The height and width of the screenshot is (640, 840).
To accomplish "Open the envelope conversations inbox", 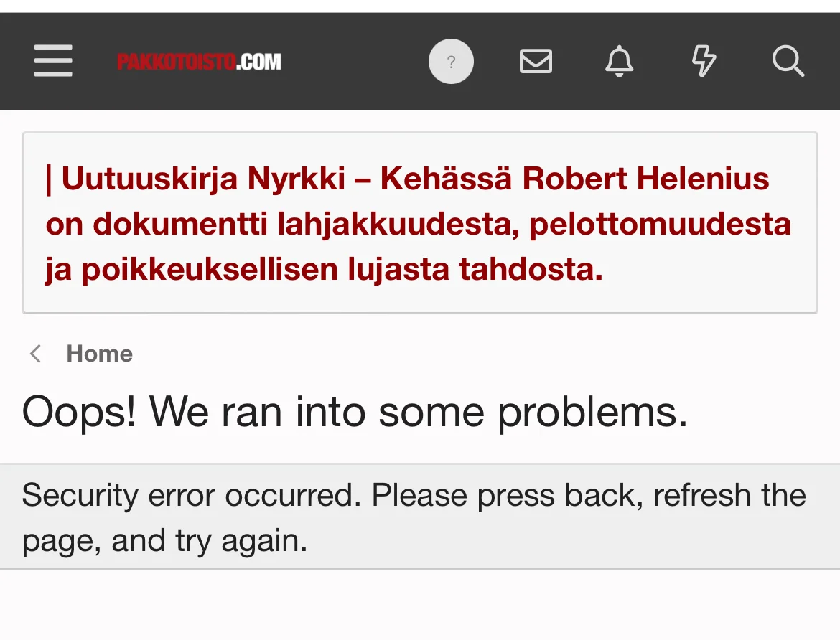I will click(536, 62).
